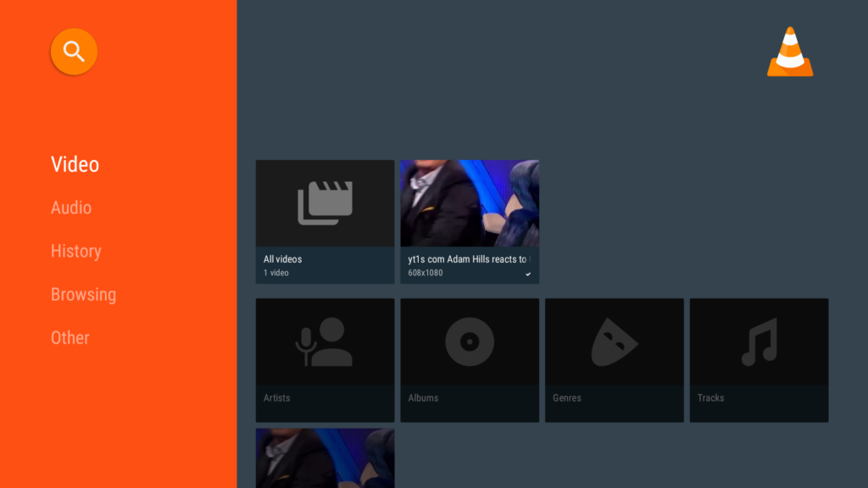Image resolution: width=868 pixels, height=488 pixels.
Task: Click the Albums disc icon
Action: (x=470, y=342)
